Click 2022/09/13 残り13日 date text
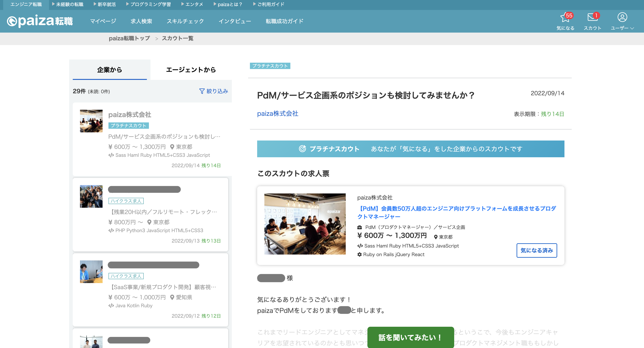 196,241
